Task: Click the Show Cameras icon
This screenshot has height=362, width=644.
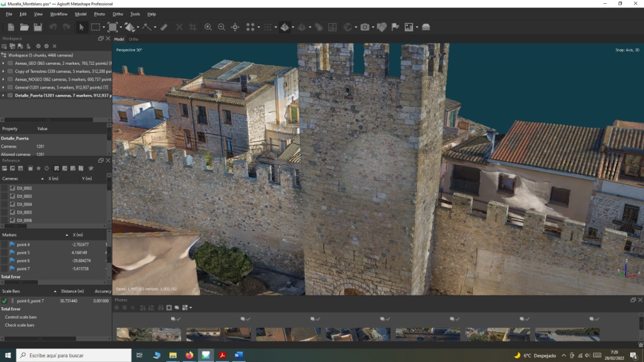Action: pyautogui.click(x=365, y=27)
